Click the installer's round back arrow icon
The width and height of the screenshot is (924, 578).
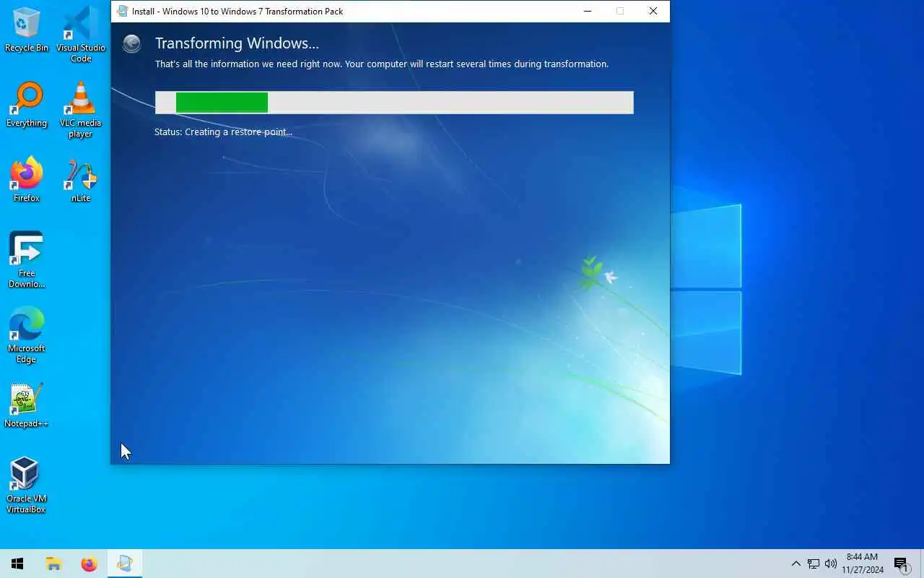point(131,44)
